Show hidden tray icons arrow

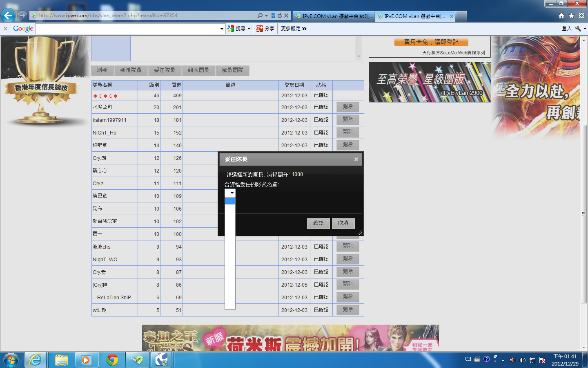[503, 360]
